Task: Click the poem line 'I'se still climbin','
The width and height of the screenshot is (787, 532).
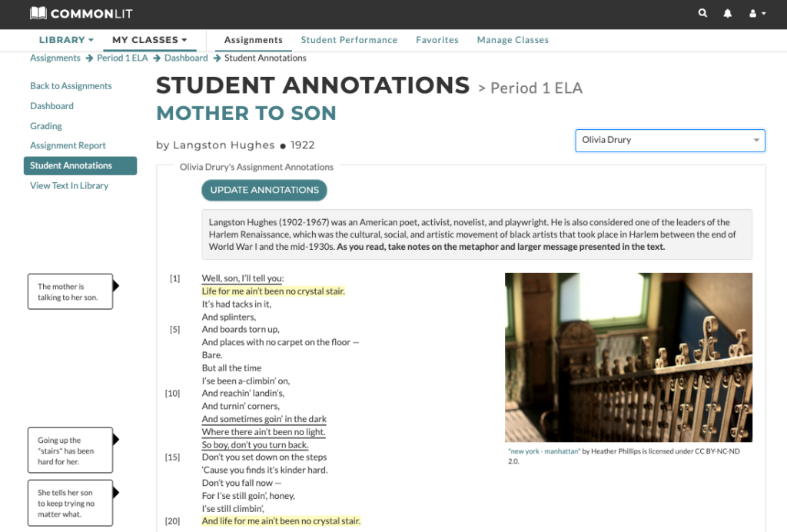Action: point(233,508)
